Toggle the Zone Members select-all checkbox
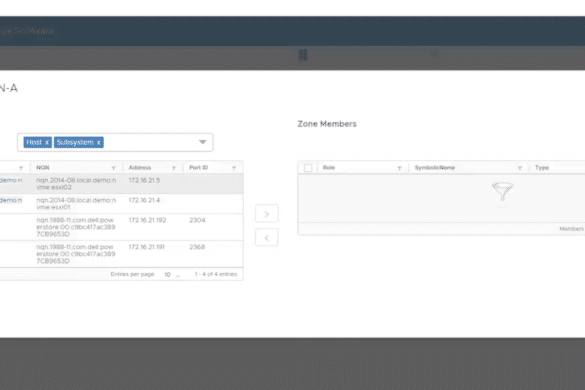585x390 pixels. [308, 168]
